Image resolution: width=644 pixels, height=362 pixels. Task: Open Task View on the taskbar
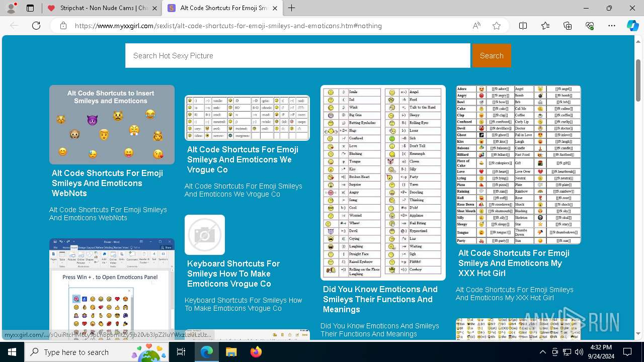coord(181,352)
